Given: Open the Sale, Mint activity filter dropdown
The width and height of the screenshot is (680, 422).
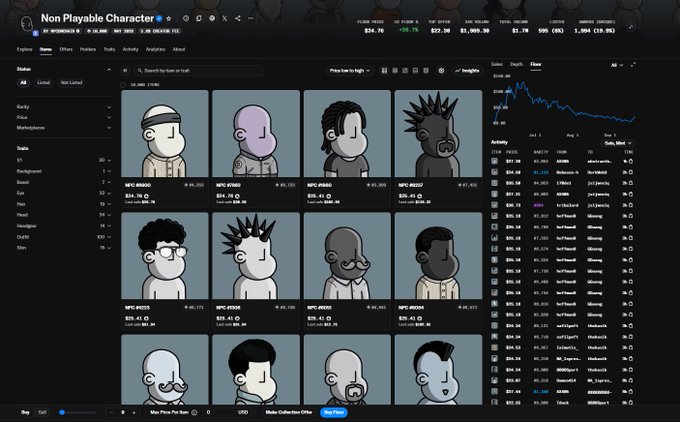Looking at the screenshot, I should point(618,143).
